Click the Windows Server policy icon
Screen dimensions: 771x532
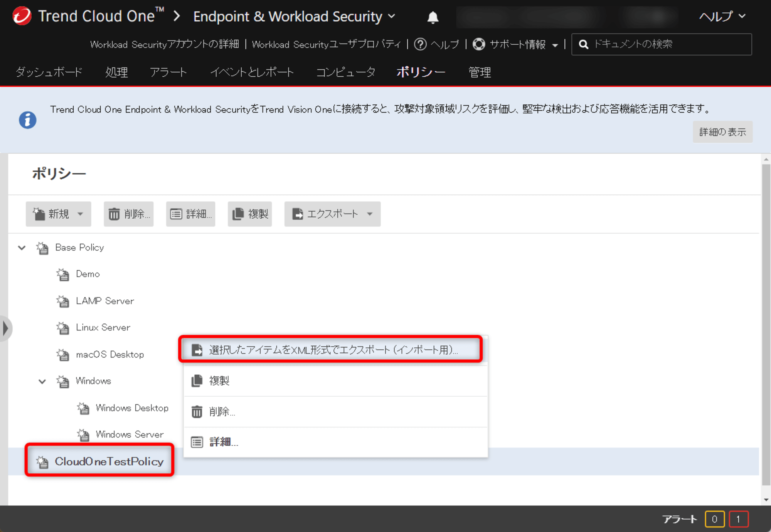[x=83, y=435]
